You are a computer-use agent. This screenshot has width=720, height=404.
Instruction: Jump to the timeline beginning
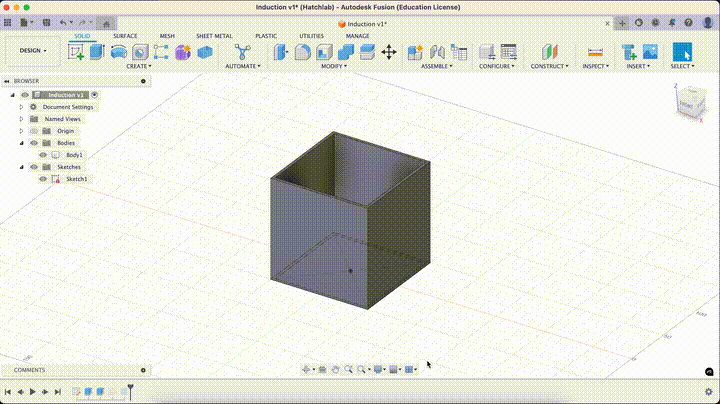pyautogui.click(x=8, y=392)
